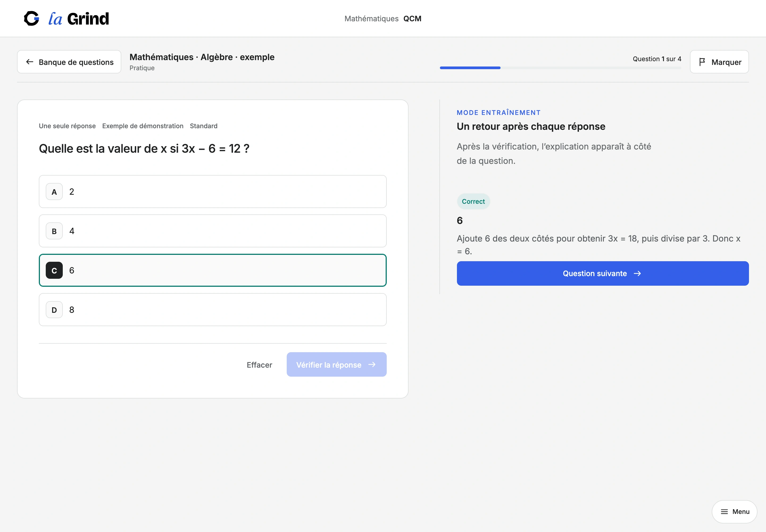Click the 'MODE ENTRAÎNEMENT' label
766x532 pixels.
tap(499, 112)
